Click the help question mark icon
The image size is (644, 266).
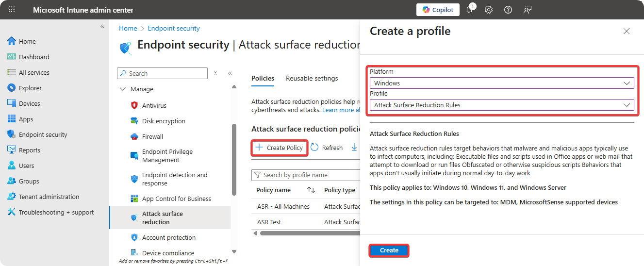(x=508, y=10)
